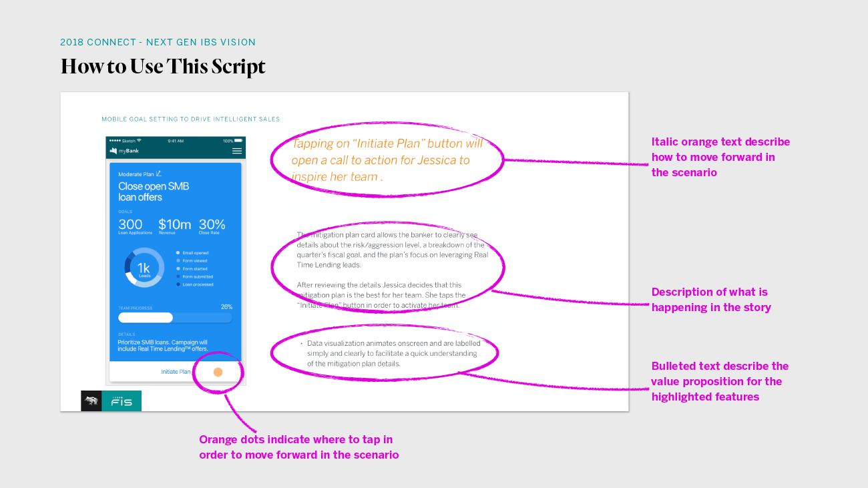Image resolution: width=868 pixels, height=488 pixels.
Task: Select the Close open SMB loan offers card title
Action: pyautogui.click(x=154, y=191)
